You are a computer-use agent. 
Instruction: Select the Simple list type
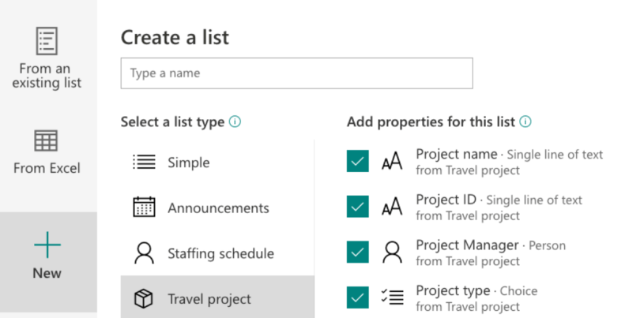pyautogui.click(x=189, y=163)
